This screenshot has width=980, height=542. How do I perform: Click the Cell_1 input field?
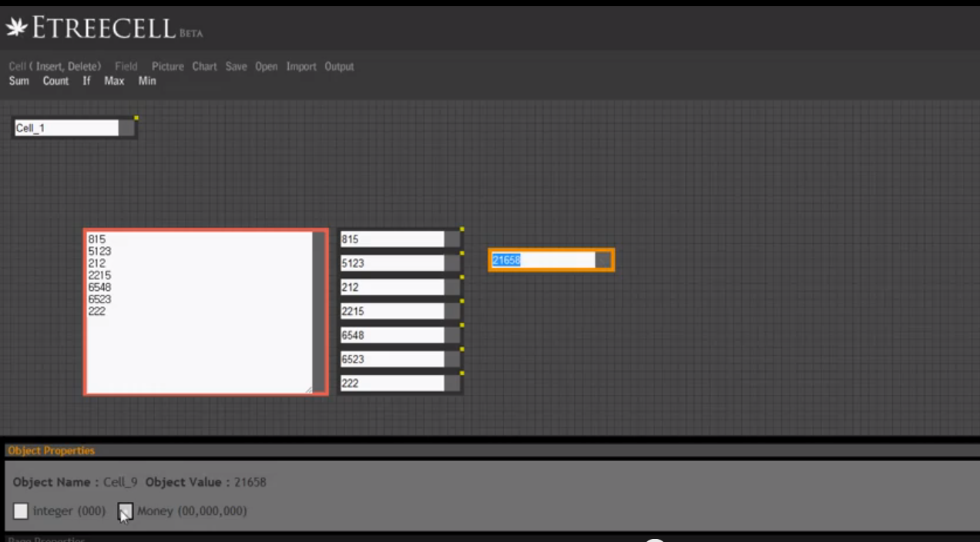point(66,128)
